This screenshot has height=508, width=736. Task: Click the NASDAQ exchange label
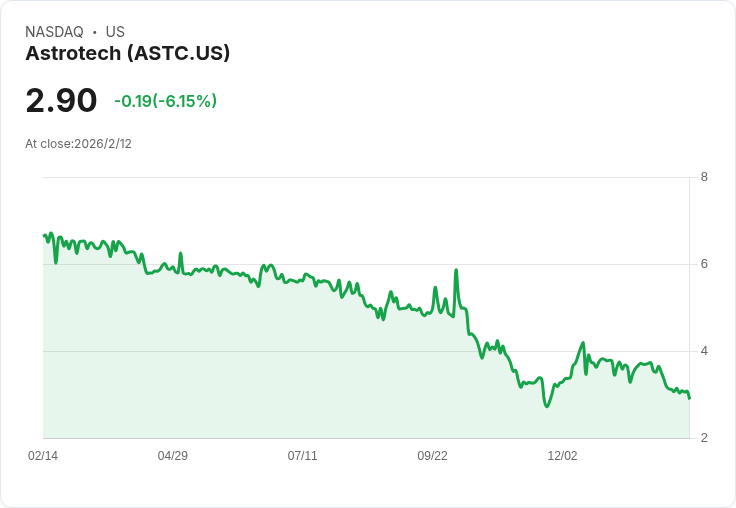coord(54,32)
